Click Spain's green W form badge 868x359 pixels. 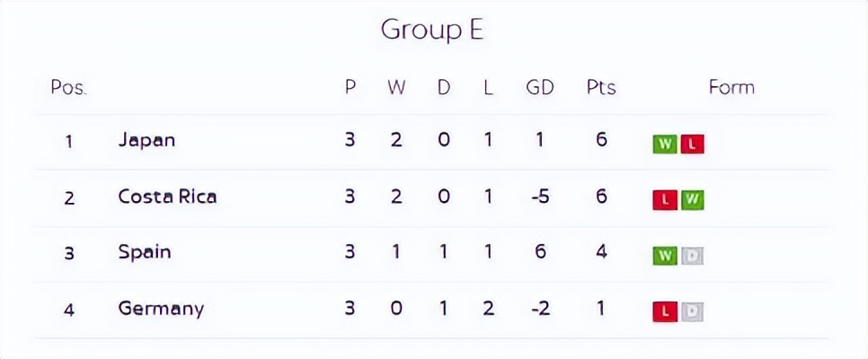[x=664, y=256]
